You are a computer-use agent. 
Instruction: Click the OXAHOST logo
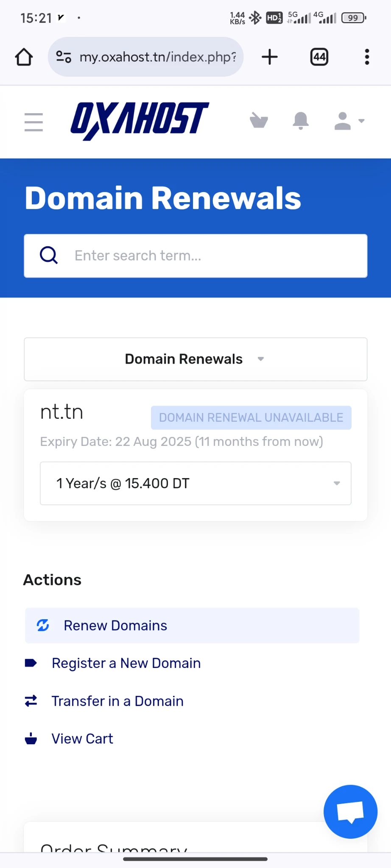[x=140, y=120]
